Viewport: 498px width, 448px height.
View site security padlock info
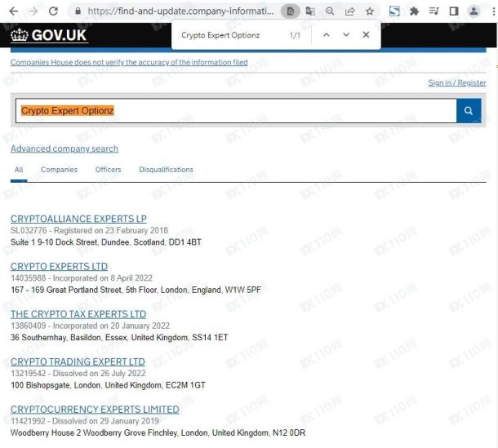(78, 11)
